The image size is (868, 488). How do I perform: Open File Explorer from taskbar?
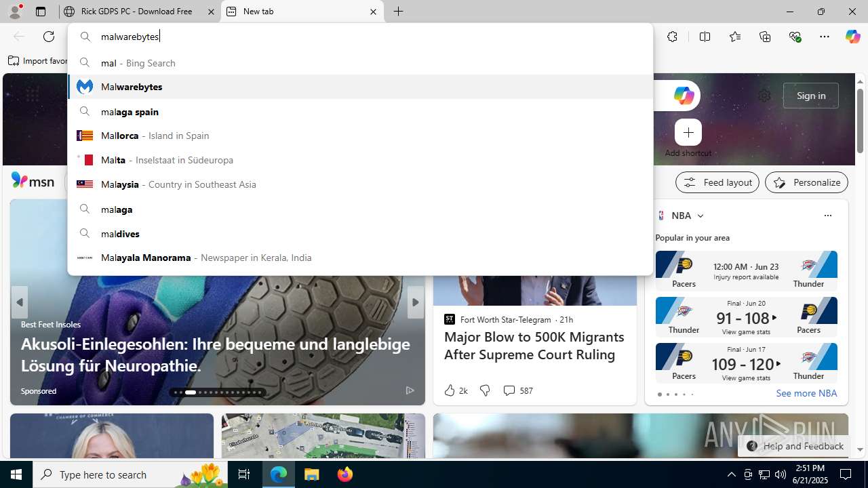312,474
